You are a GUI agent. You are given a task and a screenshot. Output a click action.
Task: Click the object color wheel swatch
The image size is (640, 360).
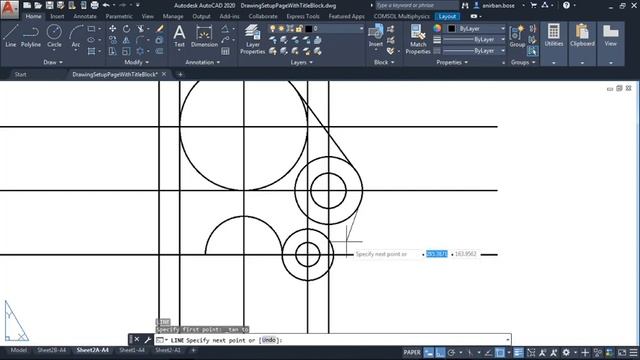pos(437,28)
